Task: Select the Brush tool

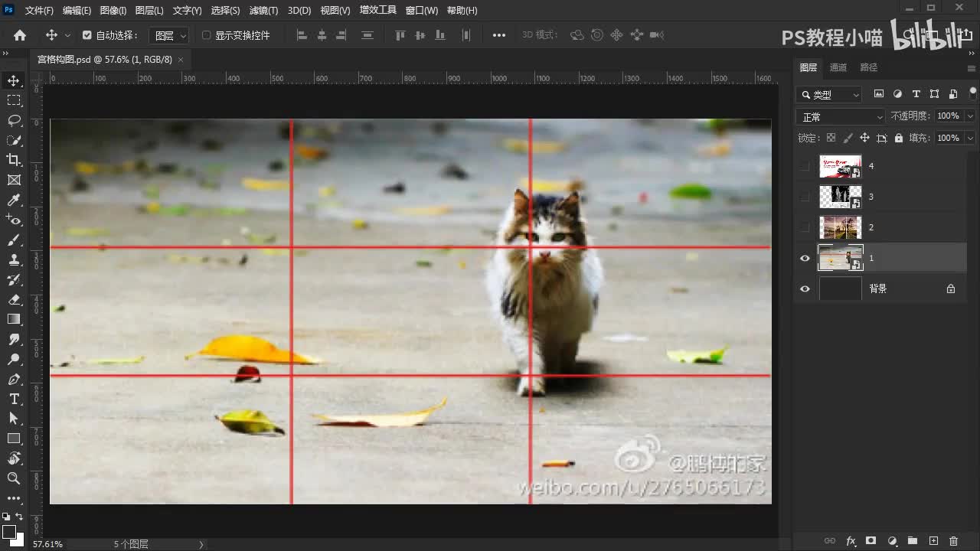Action: 14,240
